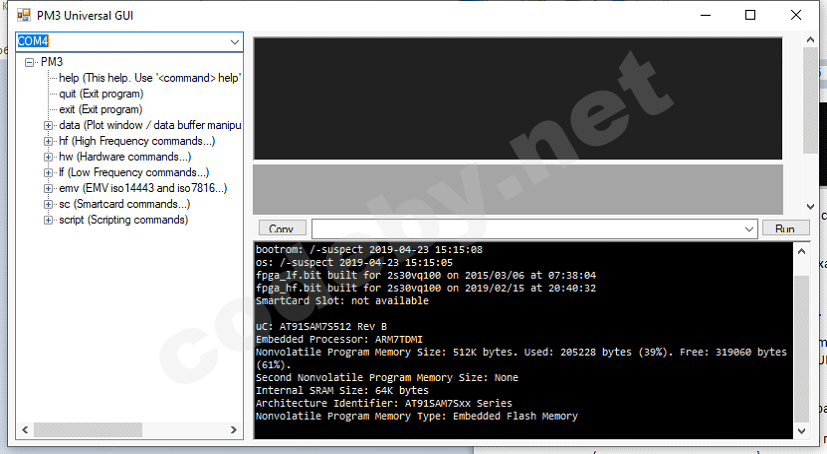This screenshot has width=827, height=454.
Task: Expand the sc Smartcard commands node
Action: point(48,205)
